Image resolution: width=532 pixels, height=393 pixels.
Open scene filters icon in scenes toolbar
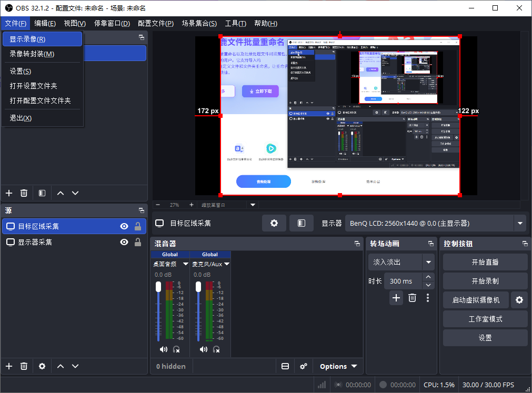tap(42, 193)
